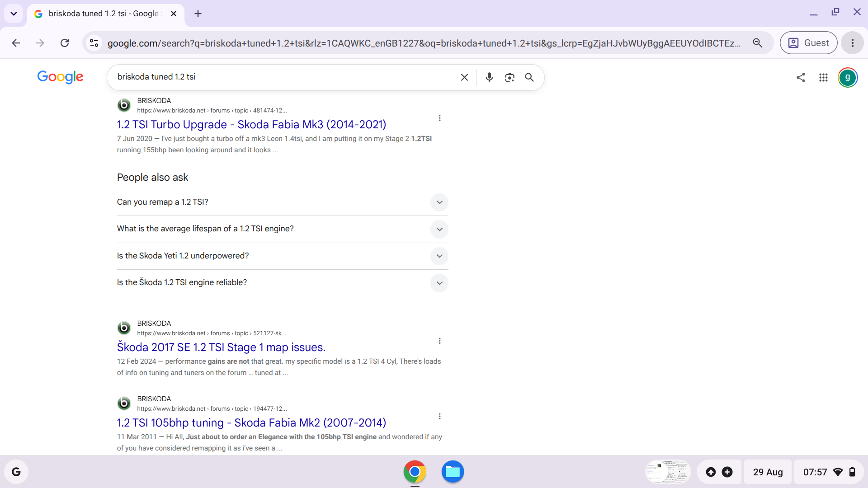Open the launcher G button

[x=16, y=472]
